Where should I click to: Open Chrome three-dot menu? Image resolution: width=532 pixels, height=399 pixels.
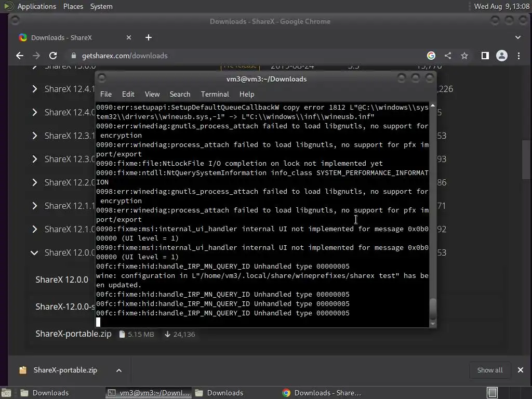click(x=519, y=56)
